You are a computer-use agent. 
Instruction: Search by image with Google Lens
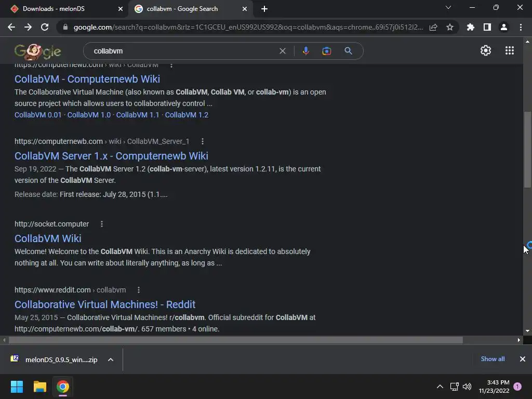pyautogui.click(x=327, y=51)
